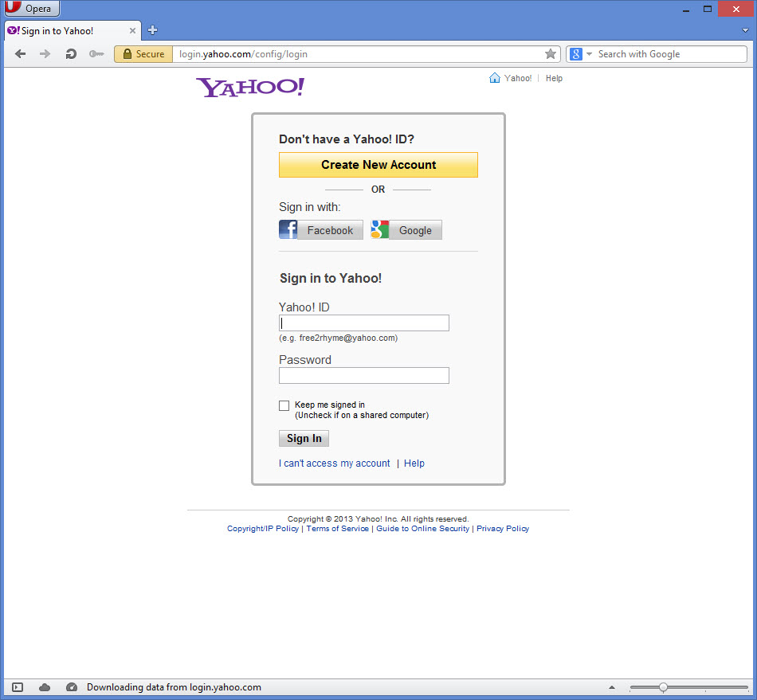This screenshot has height=700, width=757.
Task: Focus the Yahoo! ID text field
Action: click(364, 323)
